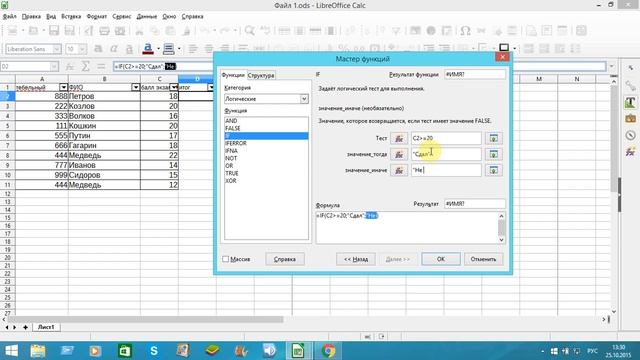Switch to the Функции tab
Viewport: 640px width, 360px height.
click(x=233, y=75)
